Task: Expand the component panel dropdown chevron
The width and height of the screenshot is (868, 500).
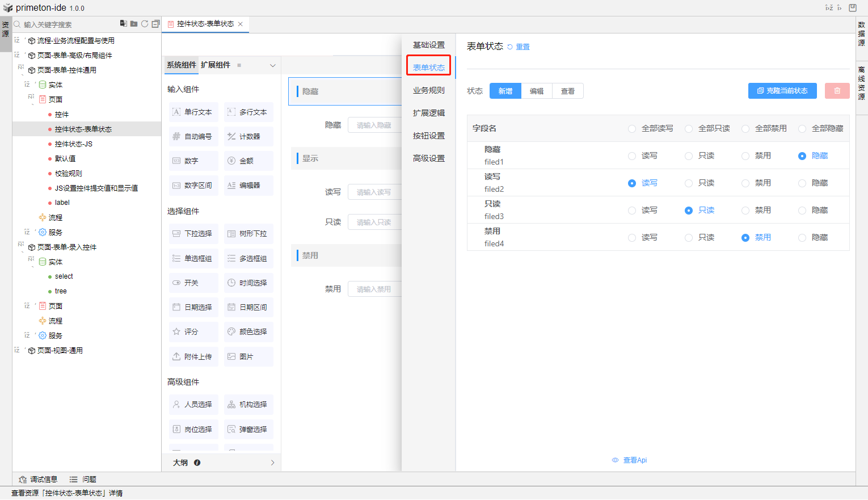Action: (x=272, y=66)
